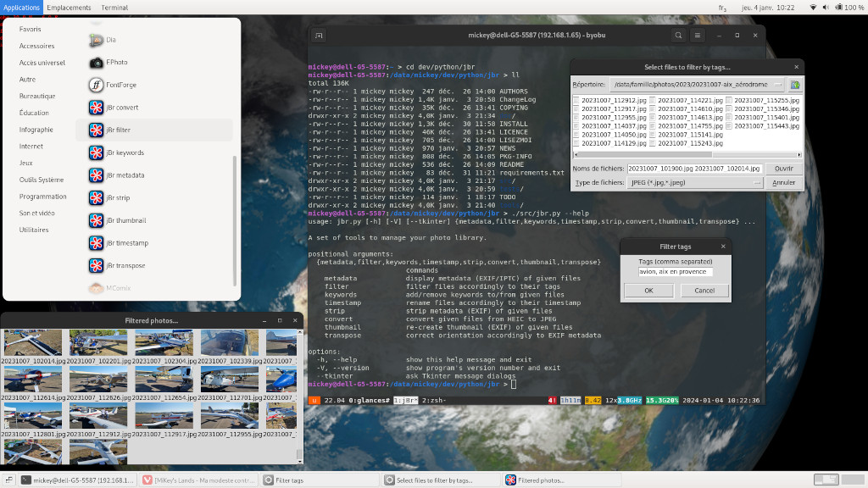Confirm the Filter tags dialog with OK
Screen dimensions: 868x488
648,291
